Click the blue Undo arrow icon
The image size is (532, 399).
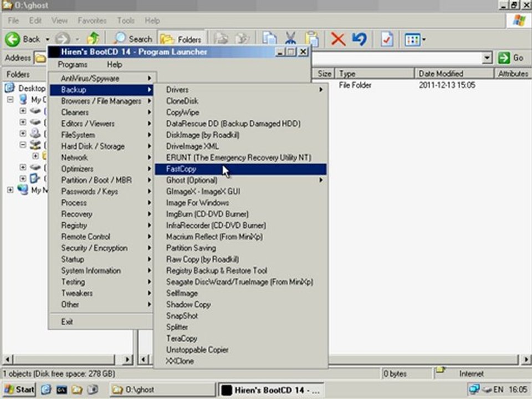click(359, 39)
